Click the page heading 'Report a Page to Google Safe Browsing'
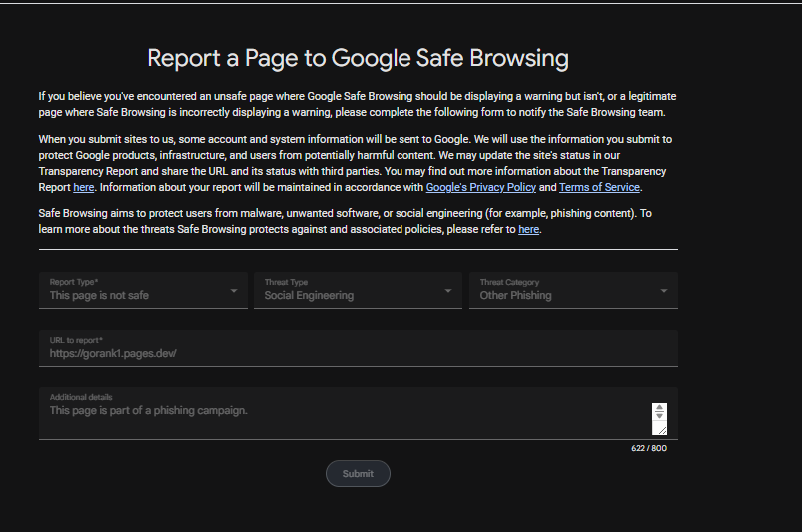This screenshot has height=532, width=802. click(358, 58)
